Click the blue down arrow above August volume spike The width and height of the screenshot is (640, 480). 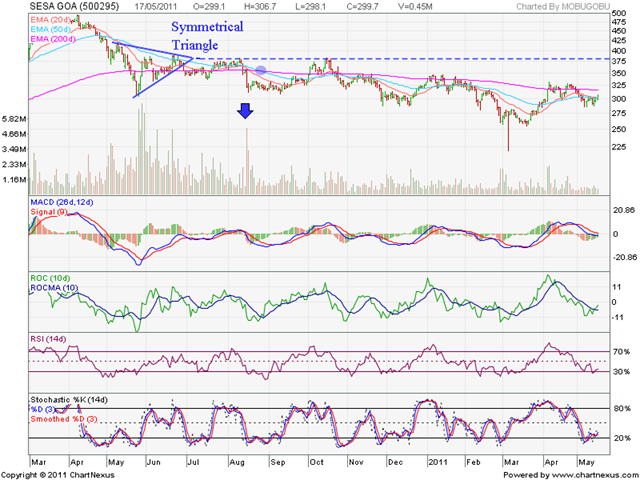(245, 111)
